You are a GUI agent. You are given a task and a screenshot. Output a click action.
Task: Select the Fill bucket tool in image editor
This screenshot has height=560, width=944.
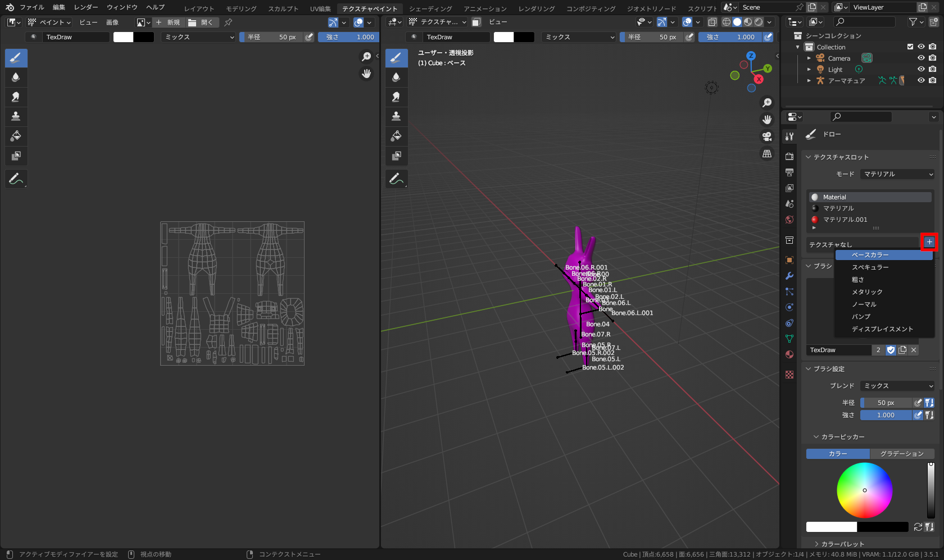(x=16, y=136)
